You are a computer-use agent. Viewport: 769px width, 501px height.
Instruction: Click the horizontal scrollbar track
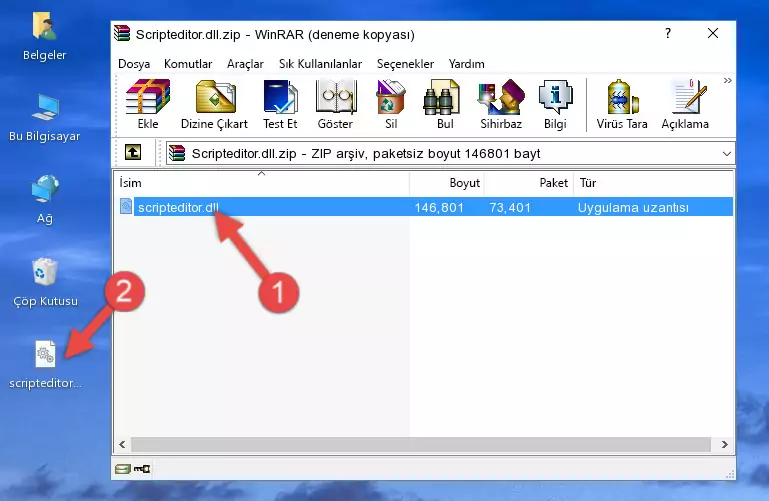[421, 445]
